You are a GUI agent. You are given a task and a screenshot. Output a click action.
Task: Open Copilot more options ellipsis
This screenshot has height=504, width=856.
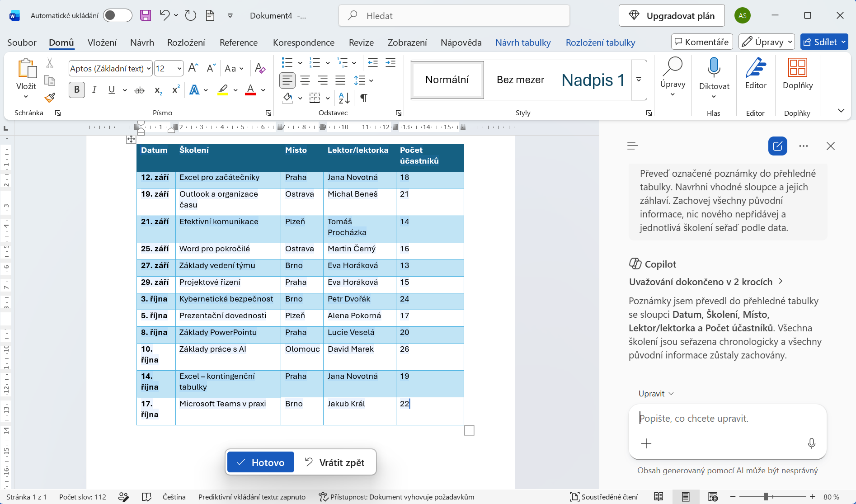coord(804,146)
